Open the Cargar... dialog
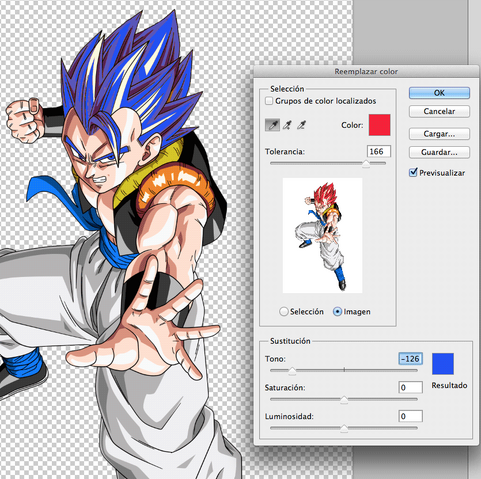This screenshot has height=479, width=481. pos(439,134)
